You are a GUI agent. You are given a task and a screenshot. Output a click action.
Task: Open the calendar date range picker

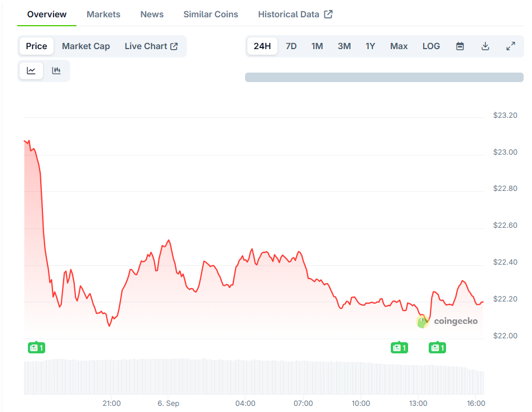pyautogui.click(x=460, y=46)
